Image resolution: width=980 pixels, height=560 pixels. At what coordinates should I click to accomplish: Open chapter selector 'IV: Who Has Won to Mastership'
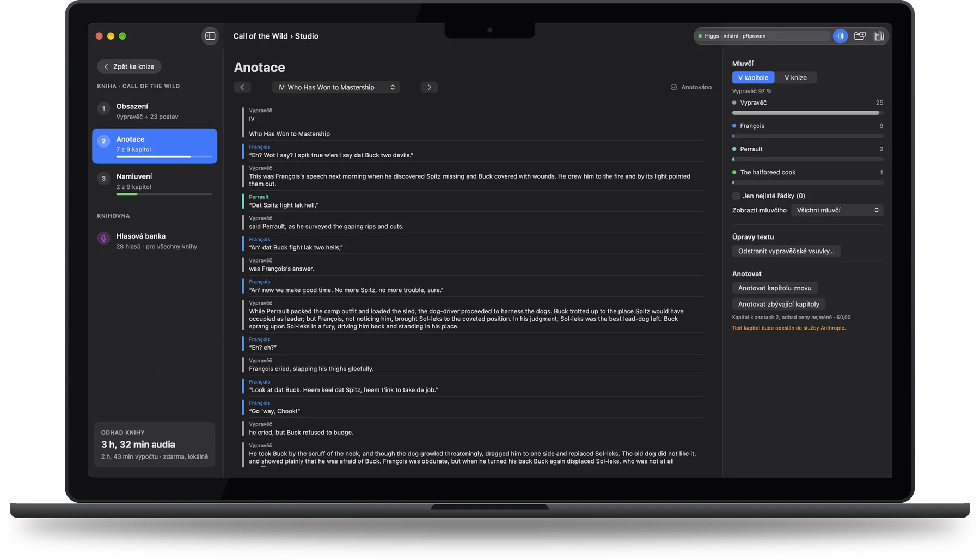coord(336,87)
